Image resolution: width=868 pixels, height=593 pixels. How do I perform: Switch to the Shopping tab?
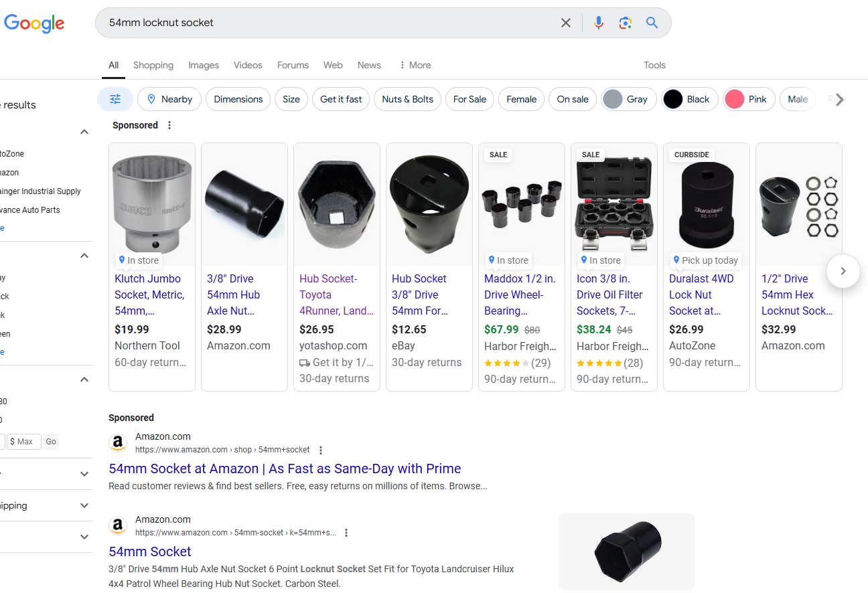click(x=153, y=65)
